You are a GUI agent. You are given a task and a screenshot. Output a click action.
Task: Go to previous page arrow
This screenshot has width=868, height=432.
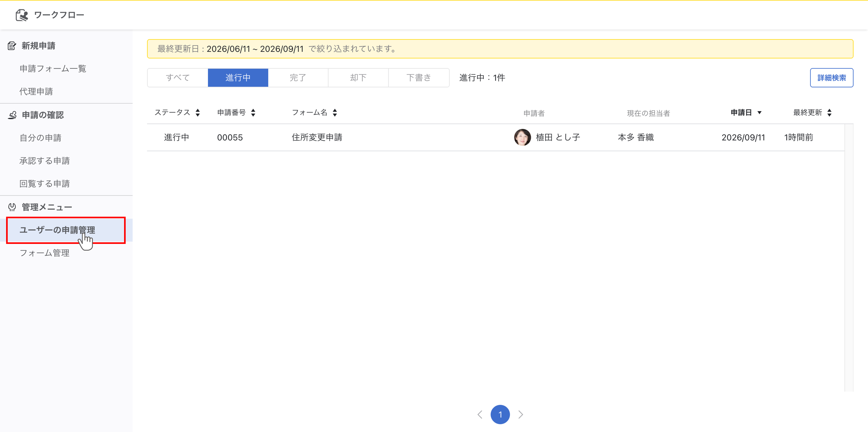pyautogui.click(x=480, y=414)
